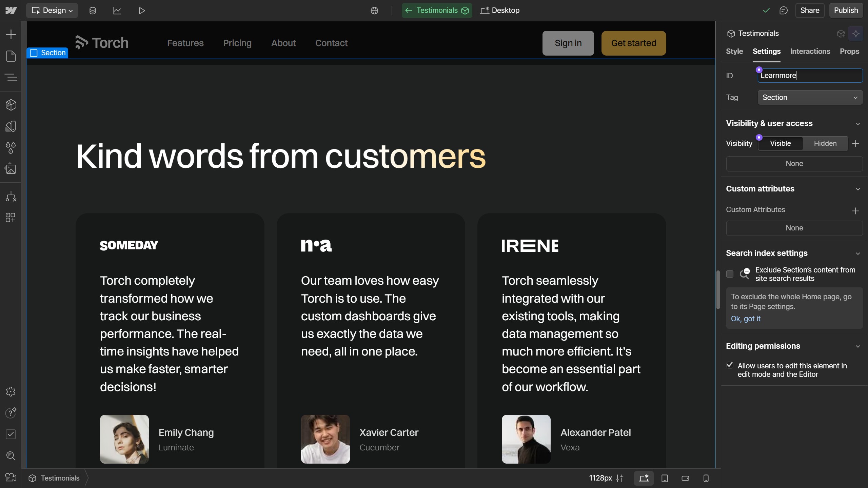Switch to mobile portrait breakpoint
The width and height of the screenshot is (868, 488).
(706, 478)
